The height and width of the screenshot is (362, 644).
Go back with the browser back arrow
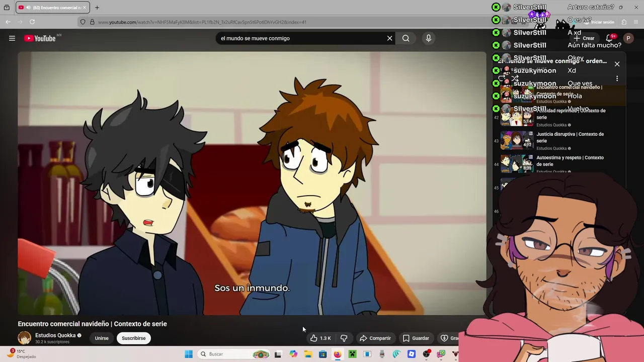(8, 22)
